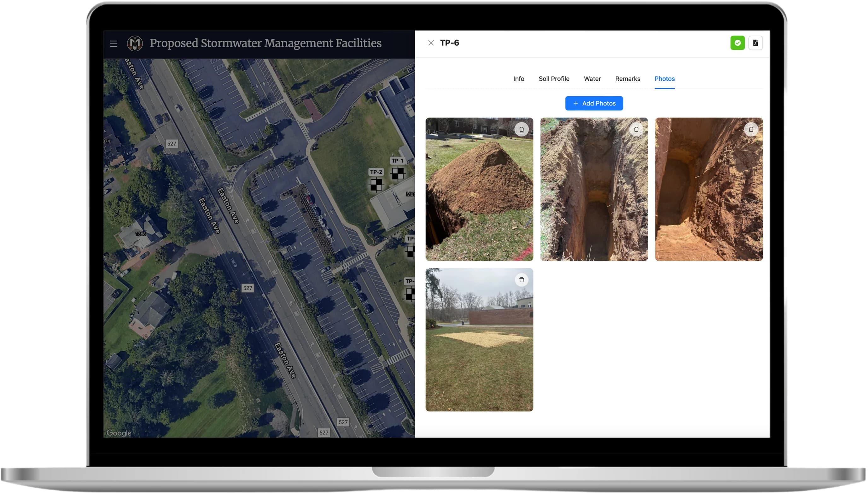
Task: Click the green checkmark status icon
Action: pyautogui.click(x=737, y=43)
